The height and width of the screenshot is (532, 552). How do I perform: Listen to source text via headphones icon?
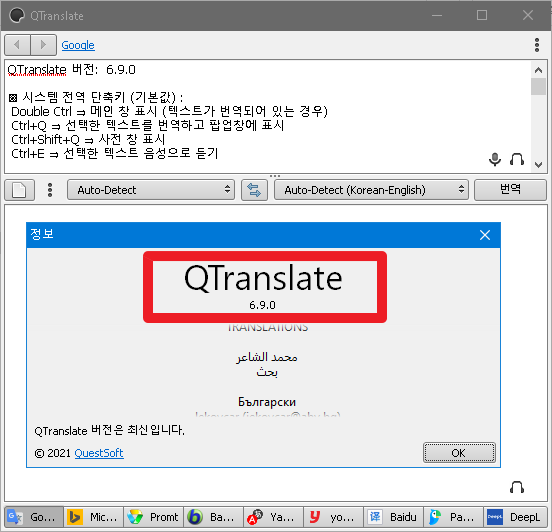[x=517, y=159]
